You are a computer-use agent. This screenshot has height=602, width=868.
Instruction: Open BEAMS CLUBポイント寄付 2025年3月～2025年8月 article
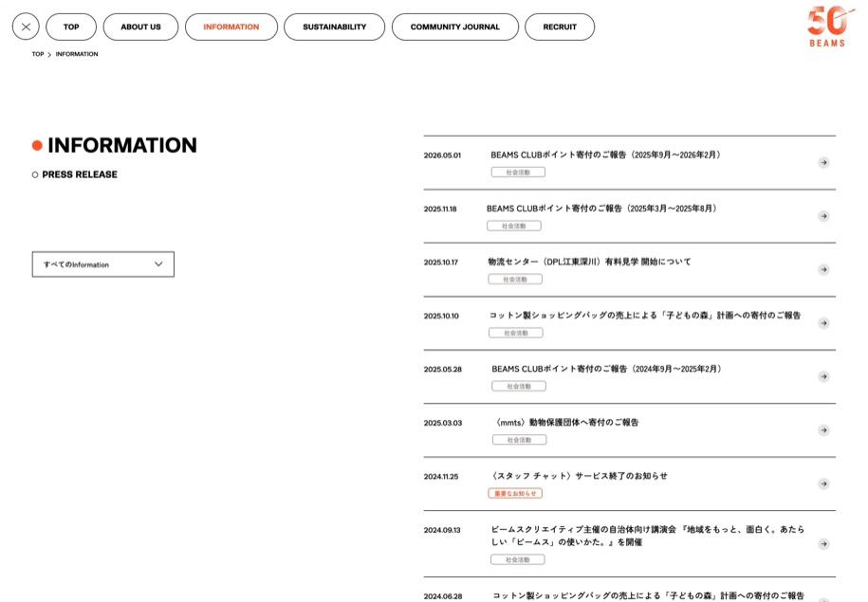tap(601, 209)
